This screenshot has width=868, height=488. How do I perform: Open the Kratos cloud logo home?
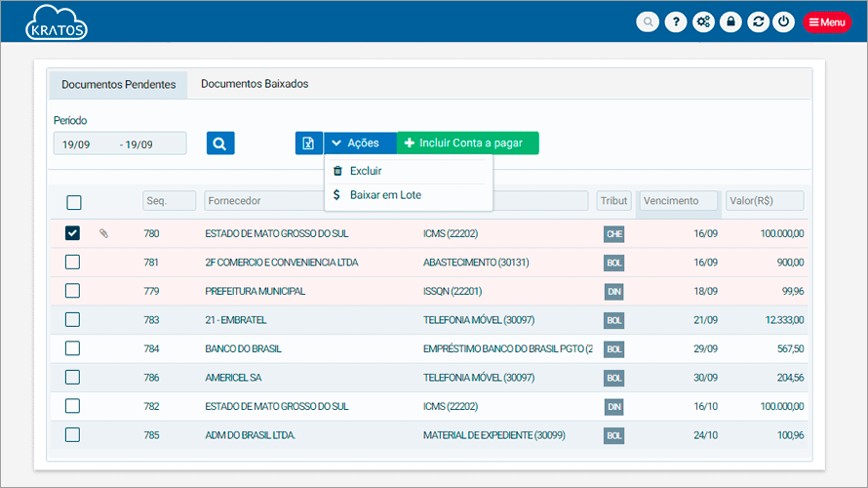click(57, 22)
